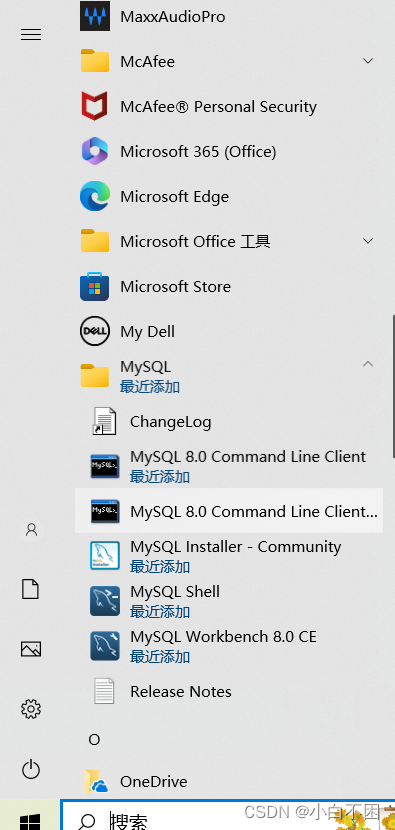Open MaxxAudioPro app icon
Image resolution: width=395 pixels, height=830 pixels.
pos(95,16)
